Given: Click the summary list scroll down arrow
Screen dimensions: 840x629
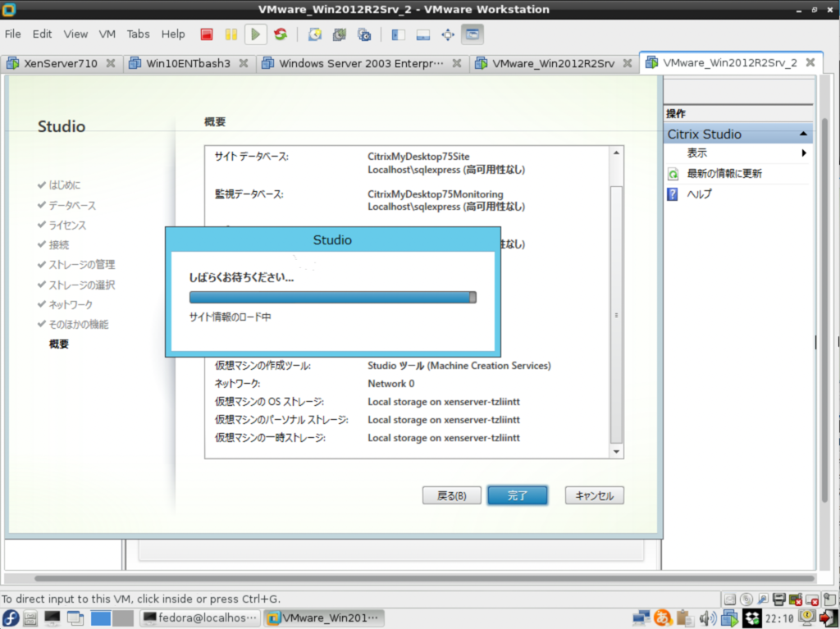Looking at the screenshot, I should [616, 452].
